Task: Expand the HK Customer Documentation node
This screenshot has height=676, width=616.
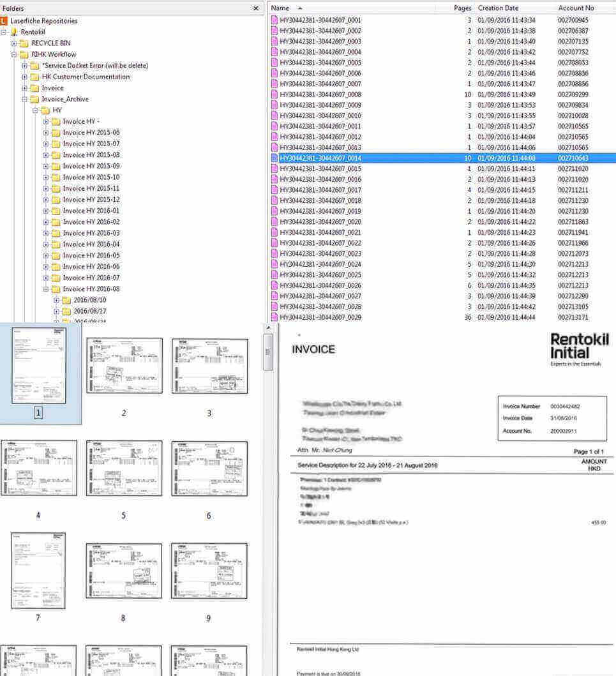Action: click(24, 77)
